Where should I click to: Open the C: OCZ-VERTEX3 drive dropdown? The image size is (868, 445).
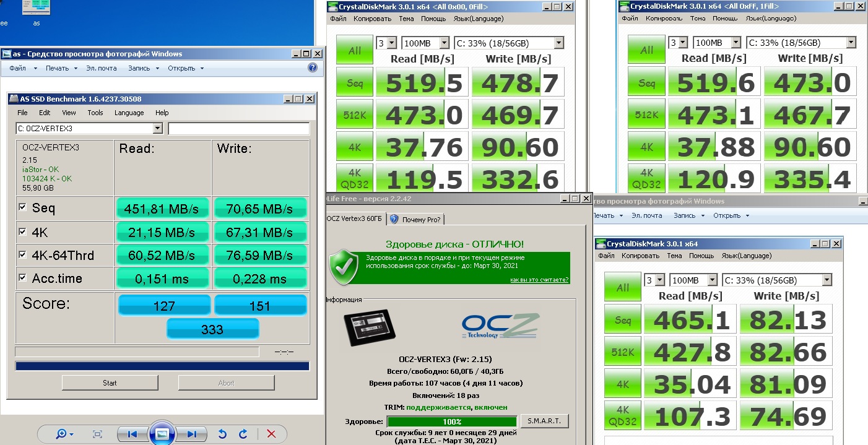tap(157, 128)
